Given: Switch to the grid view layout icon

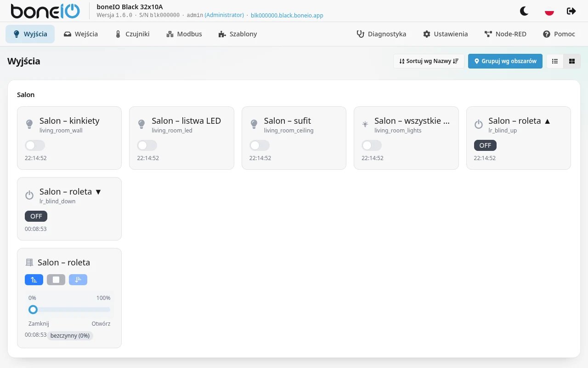Looking at the screenshot, I should [x=572, y=61].
